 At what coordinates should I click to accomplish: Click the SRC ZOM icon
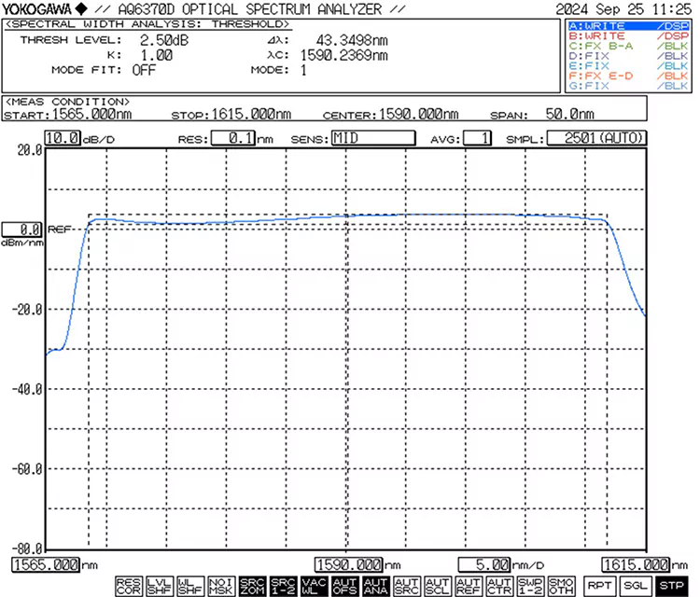point(252,586)
